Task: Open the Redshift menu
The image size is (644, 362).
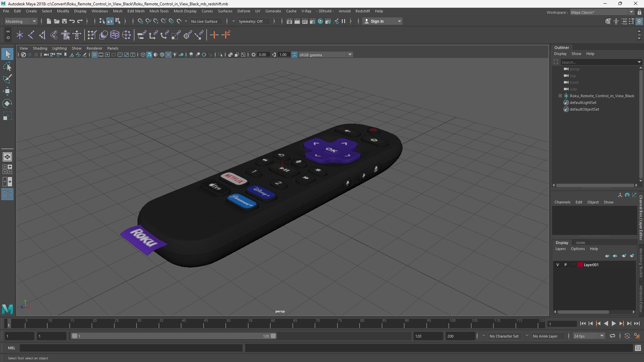Action: 363,11
